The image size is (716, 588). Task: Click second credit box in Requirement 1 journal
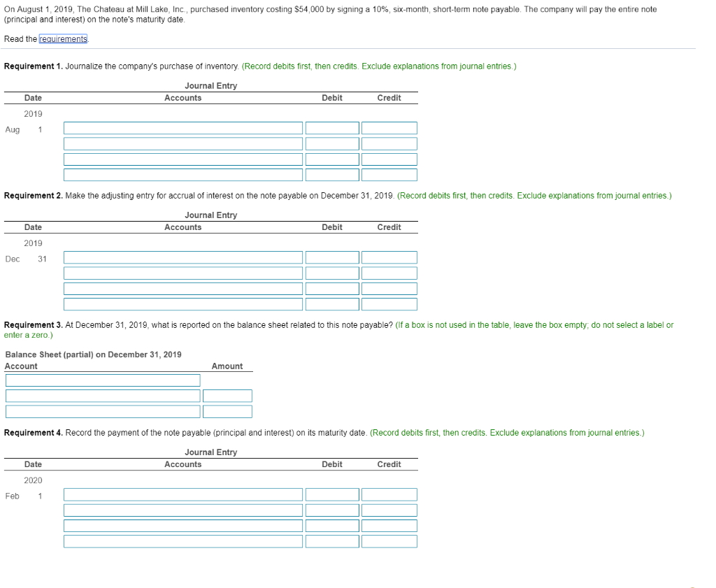(389, 144)
